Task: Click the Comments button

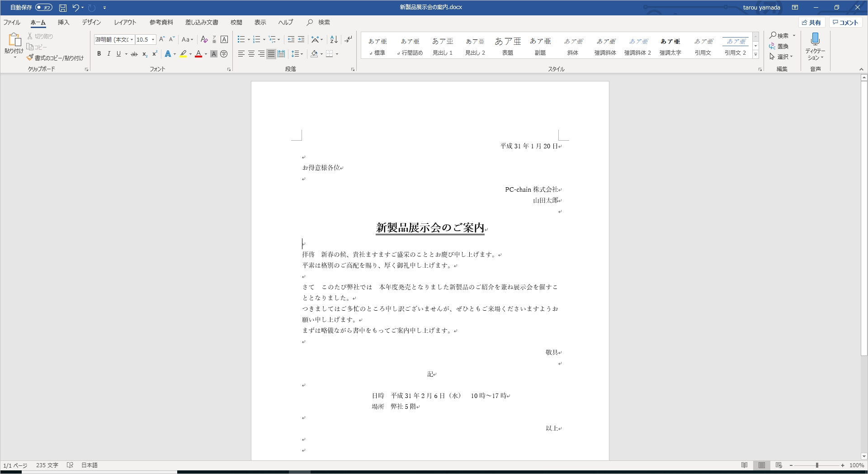Action: 845,22
